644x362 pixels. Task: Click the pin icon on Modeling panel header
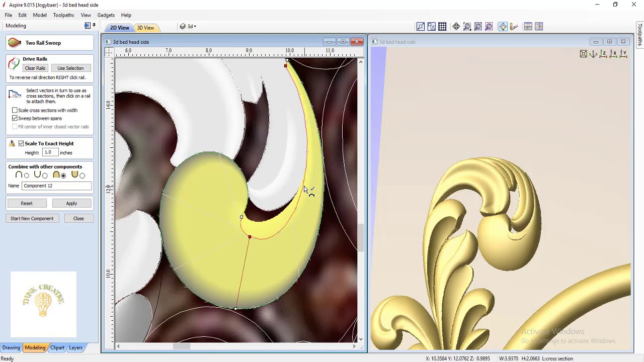click(x=94, y=25)
